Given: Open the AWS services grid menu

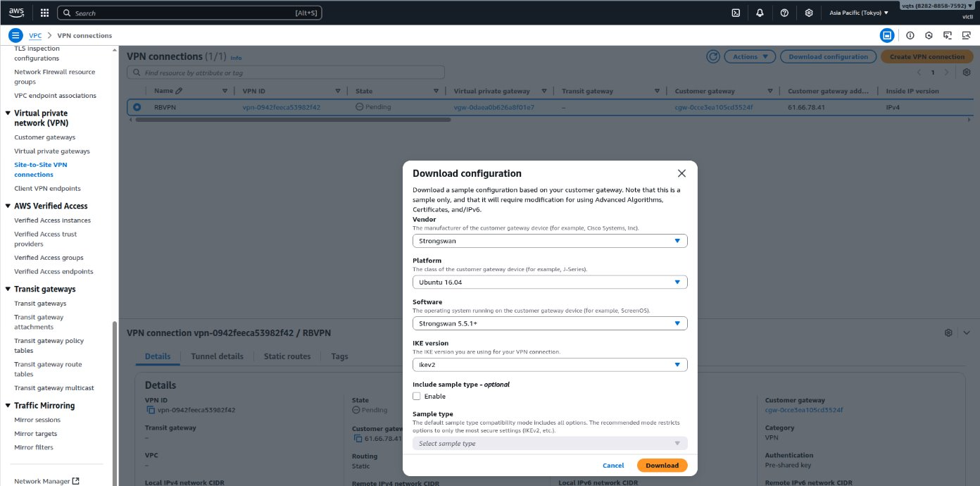Looking at the screenshot, I should (x=44, y=13).
